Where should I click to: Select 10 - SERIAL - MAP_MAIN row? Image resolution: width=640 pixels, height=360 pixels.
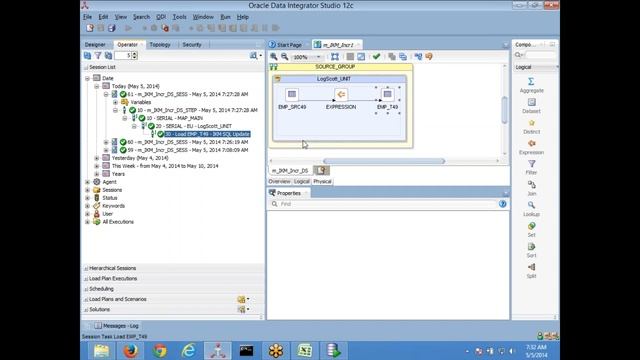coord(174,118)
